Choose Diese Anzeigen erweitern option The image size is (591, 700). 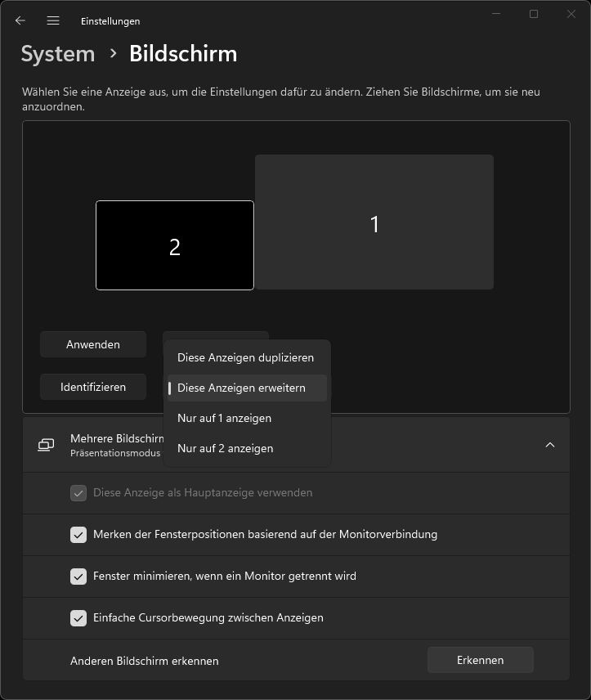pyautogui.click(x=245, y=388)
